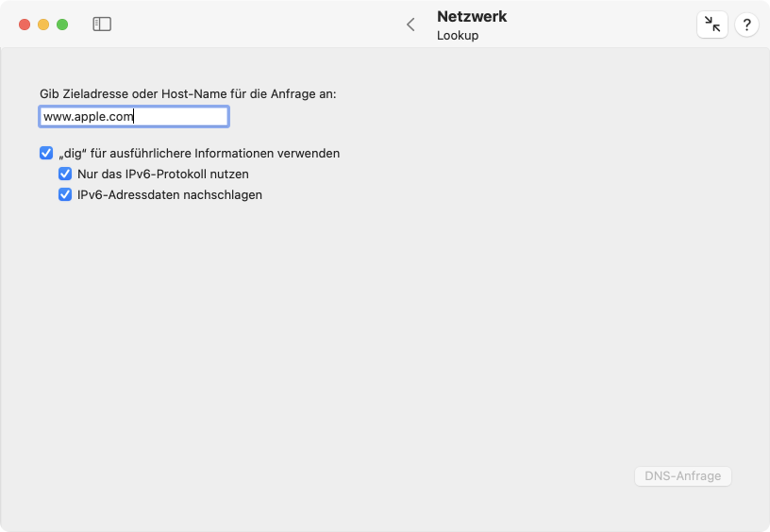Click the IPv6-Adressdaten nachschlagen label text
This screenshot has height=532, width=770.
[x=170, y=195]
